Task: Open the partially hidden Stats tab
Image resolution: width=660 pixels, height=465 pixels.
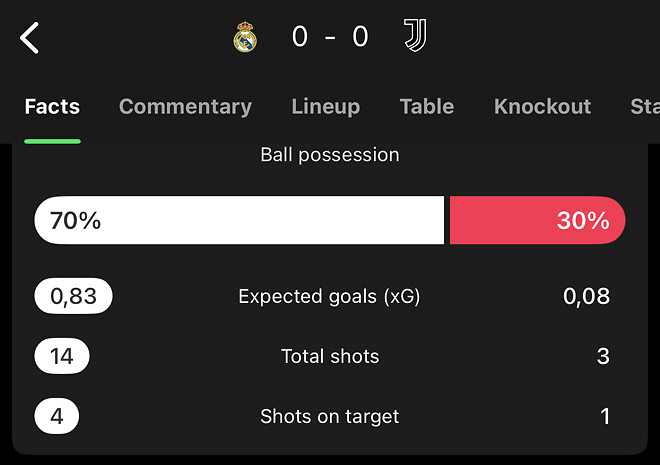Action: (644, 107)
